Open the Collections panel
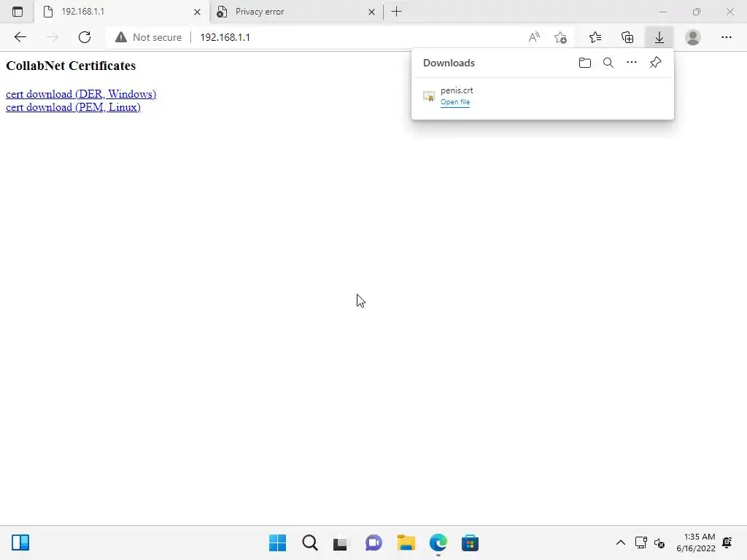This screenshot has width=747, height=560. click(627, 37)
